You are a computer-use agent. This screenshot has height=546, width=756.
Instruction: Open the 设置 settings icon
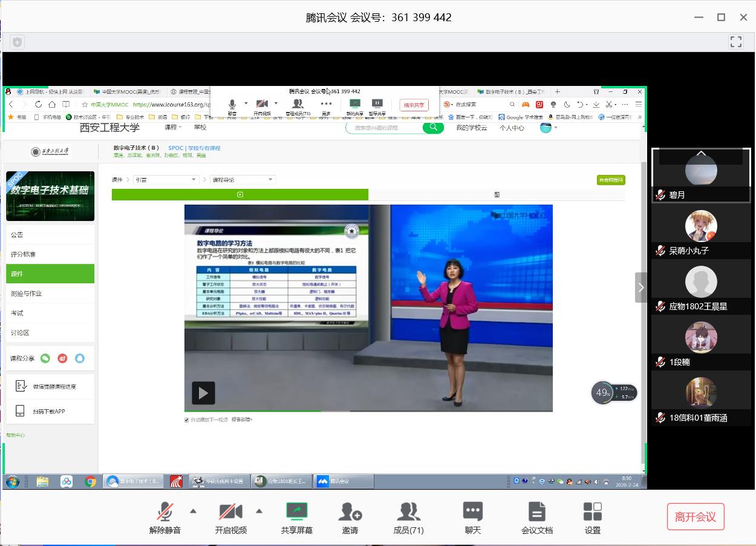[592, 518]
